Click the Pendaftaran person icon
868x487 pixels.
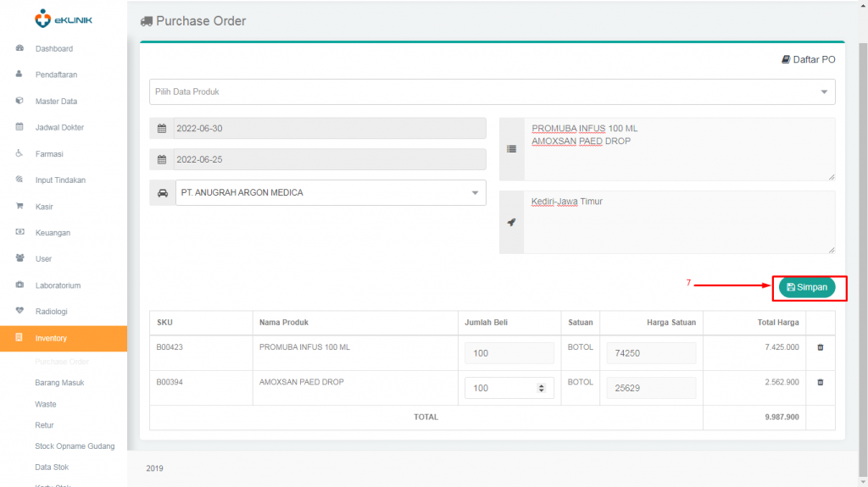(19, 75)
